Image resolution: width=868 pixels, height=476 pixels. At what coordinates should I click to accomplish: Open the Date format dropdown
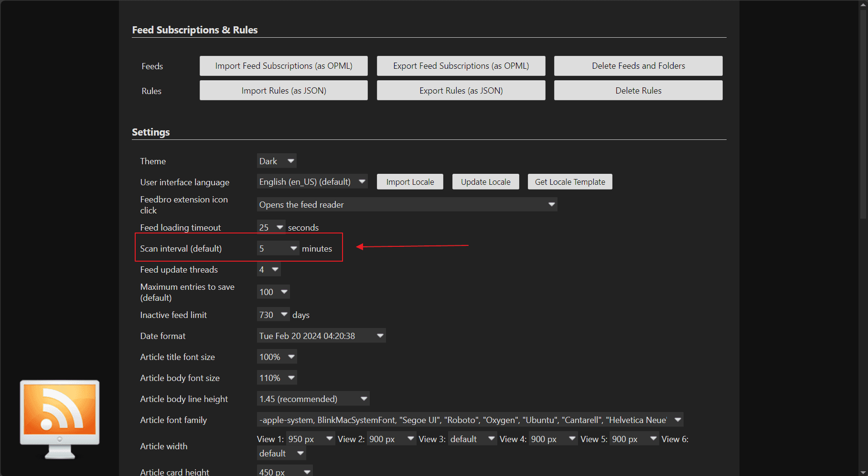point(321,336)
